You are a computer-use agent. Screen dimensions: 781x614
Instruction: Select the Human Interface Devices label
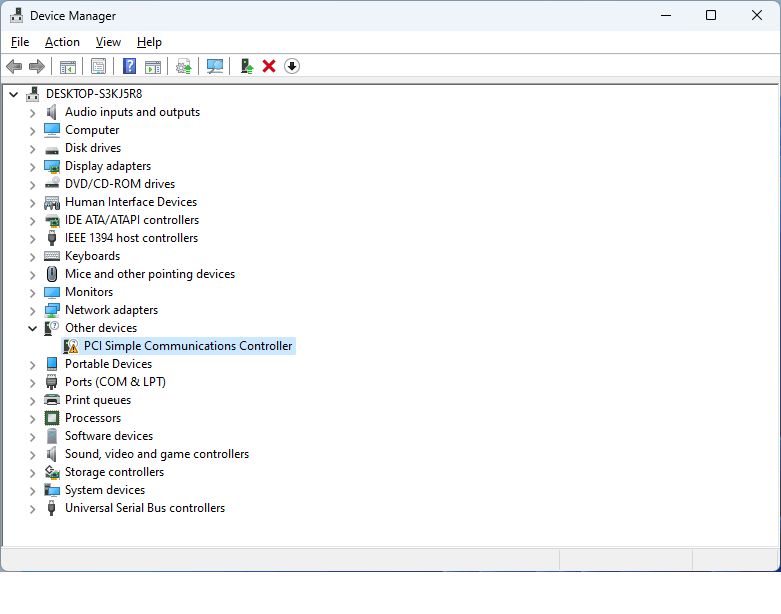click(x=131, y=202)
